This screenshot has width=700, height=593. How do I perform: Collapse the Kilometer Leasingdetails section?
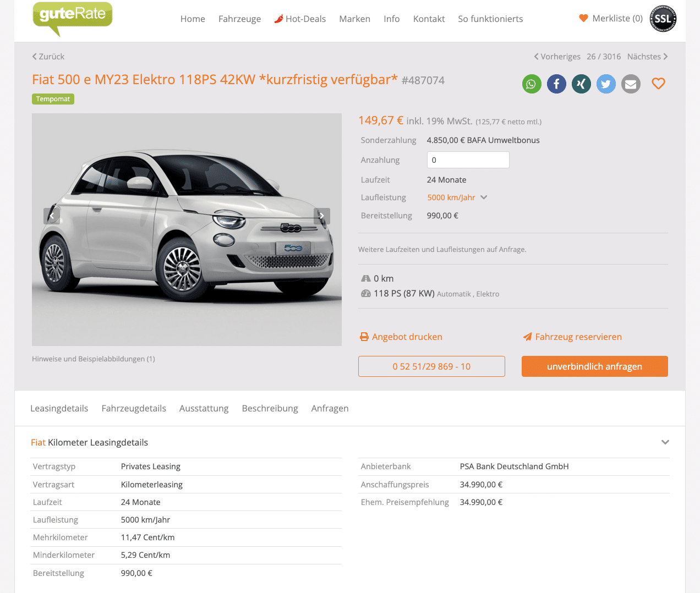click(x=665, y=442)
